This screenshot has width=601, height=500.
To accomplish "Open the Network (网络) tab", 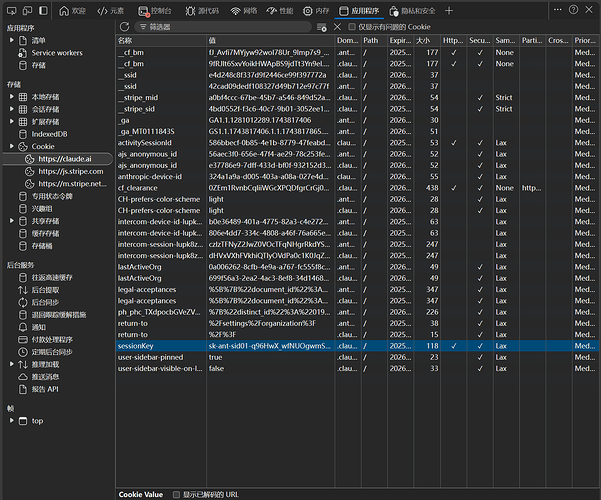I will point(243,11).
